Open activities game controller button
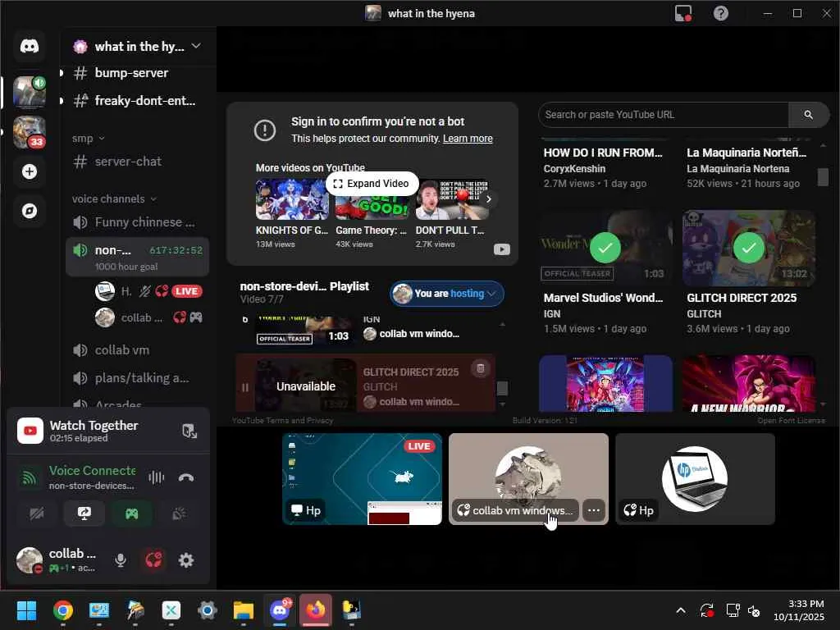 pos(132,514)
